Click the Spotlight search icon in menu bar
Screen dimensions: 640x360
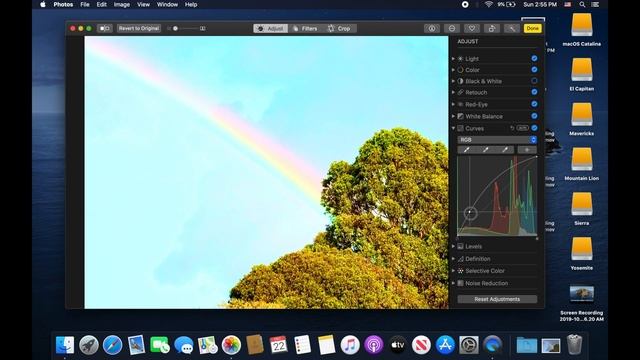[x=582, y=4]
